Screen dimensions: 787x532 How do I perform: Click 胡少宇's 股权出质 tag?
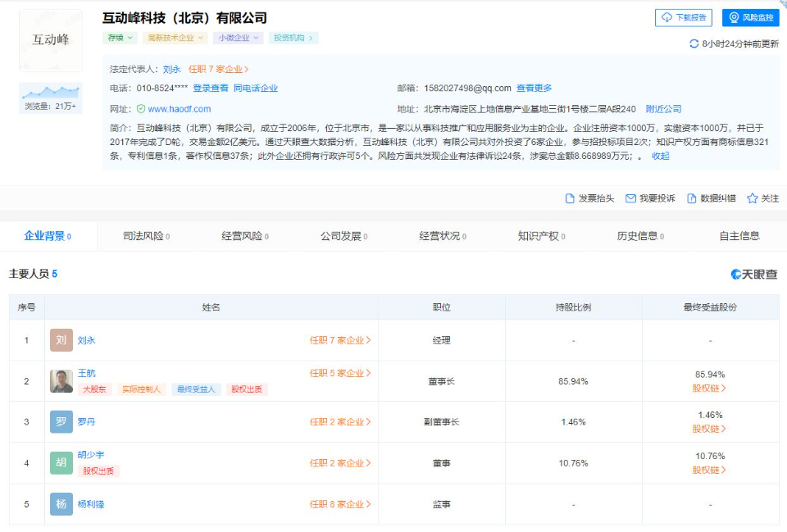98,471
